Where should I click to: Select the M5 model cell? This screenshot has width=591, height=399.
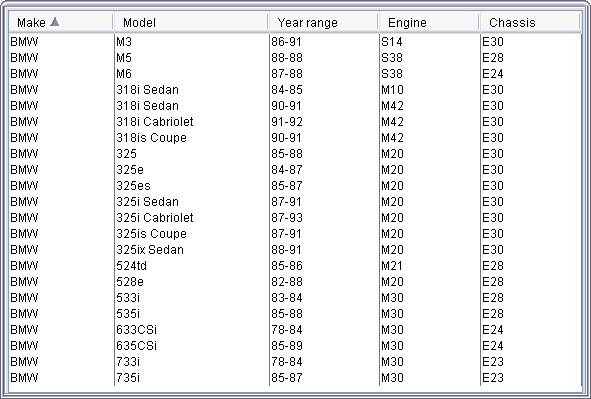192,58
